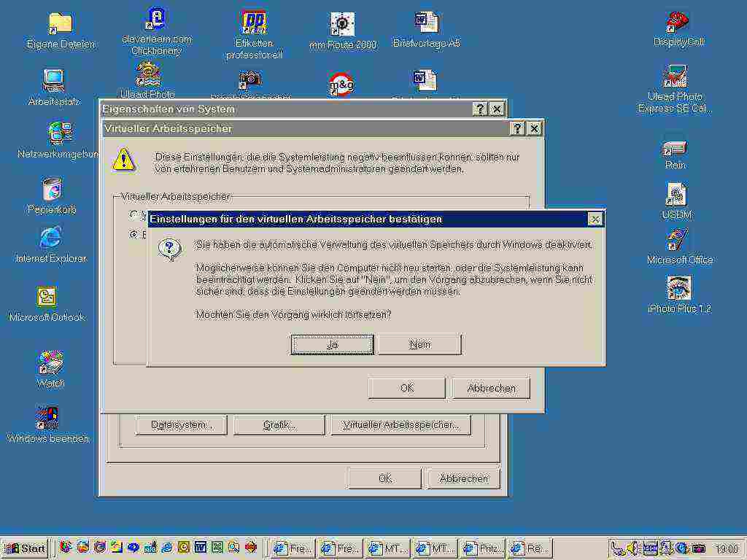Click the telephone icon in system tray
This screenshot has height=560, width=747.
619,548
